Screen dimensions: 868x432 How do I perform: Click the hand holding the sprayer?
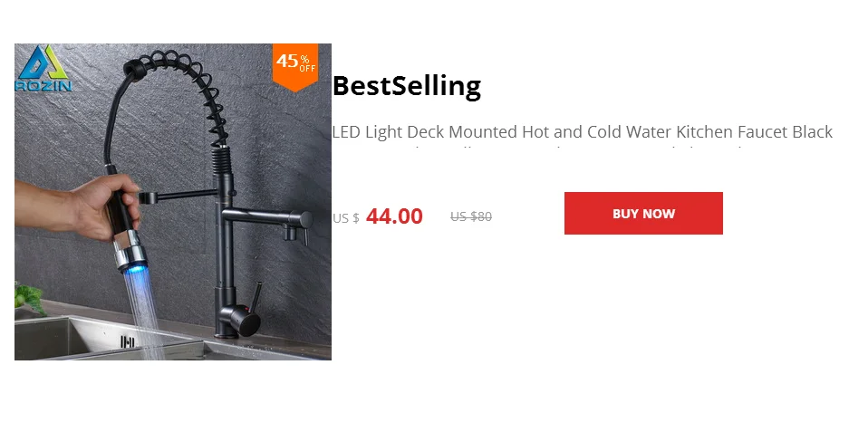tap(78, 206)
